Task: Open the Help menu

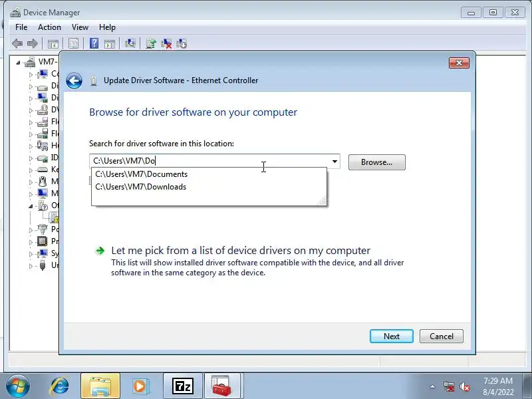Action: point(107,27)
